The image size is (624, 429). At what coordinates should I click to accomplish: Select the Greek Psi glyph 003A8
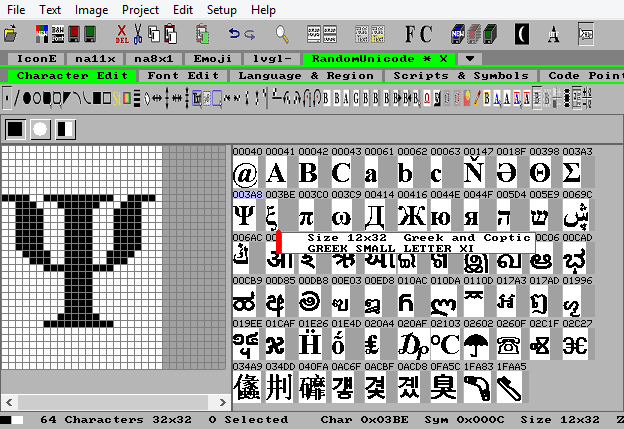click(244, 215)
